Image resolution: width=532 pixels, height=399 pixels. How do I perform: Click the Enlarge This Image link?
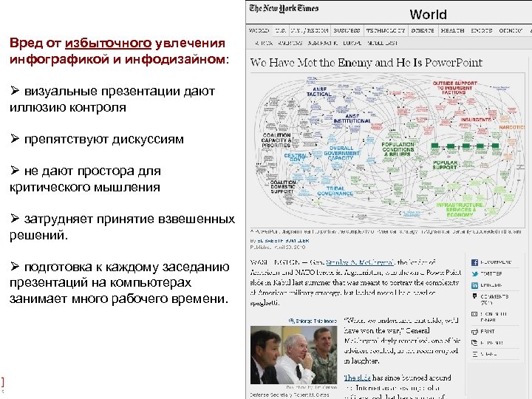(x=316, y=321)
